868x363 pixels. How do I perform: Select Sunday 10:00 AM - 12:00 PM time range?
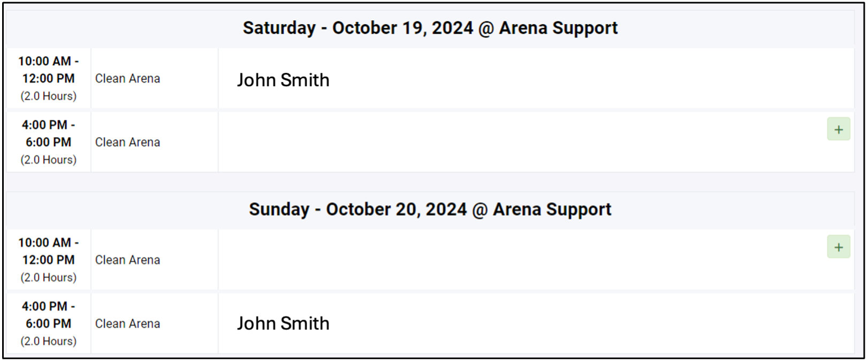point(48,251)
